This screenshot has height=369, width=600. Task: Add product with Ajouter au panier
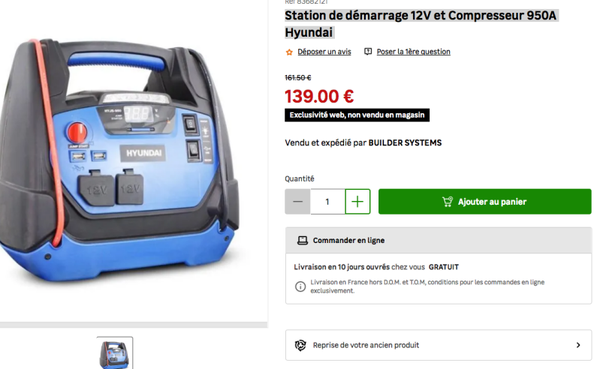(x=485, y=201)
